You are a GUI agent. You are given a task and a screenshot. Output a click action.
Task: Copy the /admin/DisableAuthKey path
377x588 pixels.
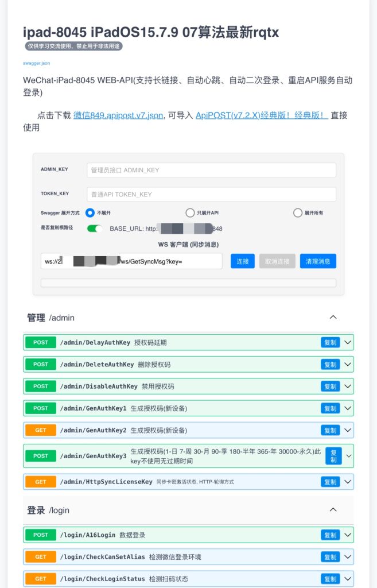(330, 386)
